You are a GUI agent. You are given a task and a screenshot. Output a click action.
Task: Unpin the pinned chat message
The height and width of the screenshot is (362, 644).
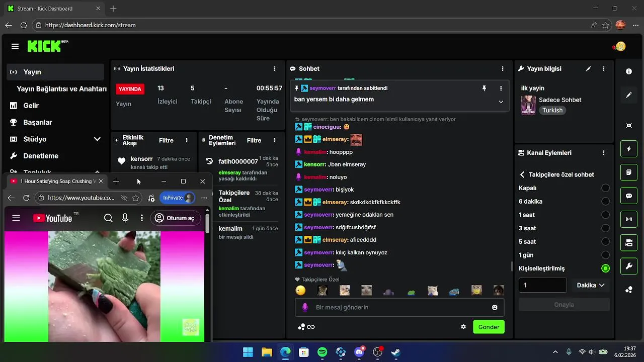pyautogui.click(x=484, y=88)
